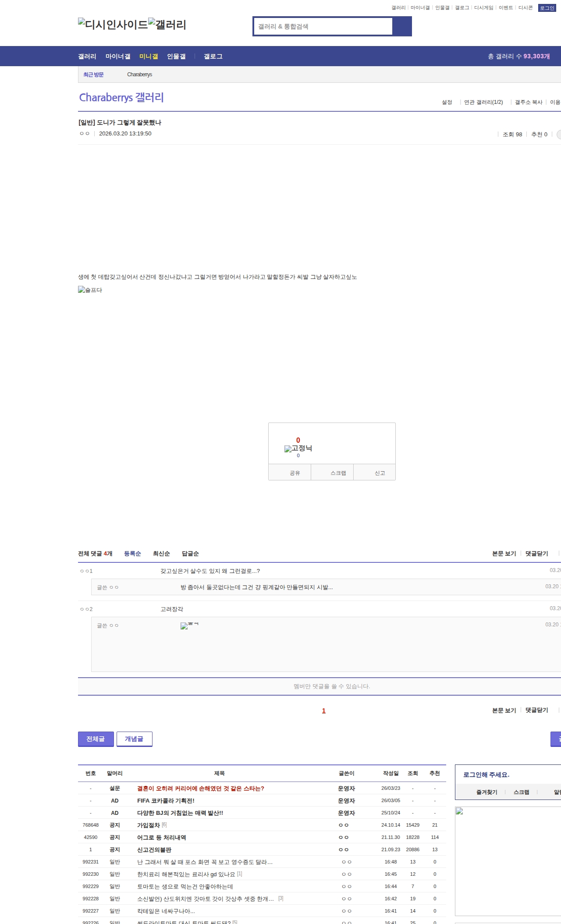Sort comments by 답글순
The image size is (561, 924).
point(190,554)
